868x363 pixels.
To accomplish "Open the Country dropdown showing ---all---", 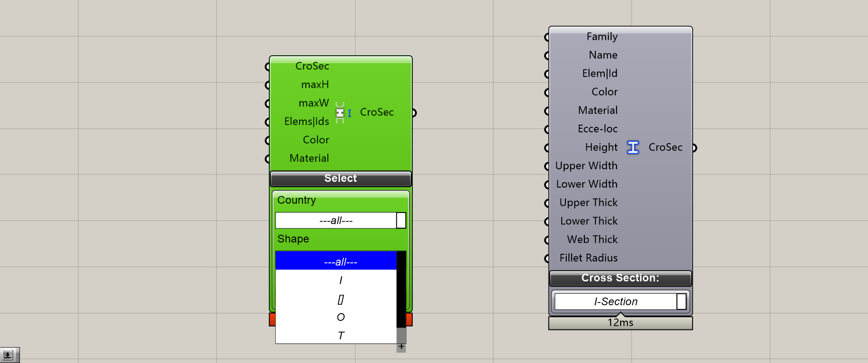I will 341,221.
